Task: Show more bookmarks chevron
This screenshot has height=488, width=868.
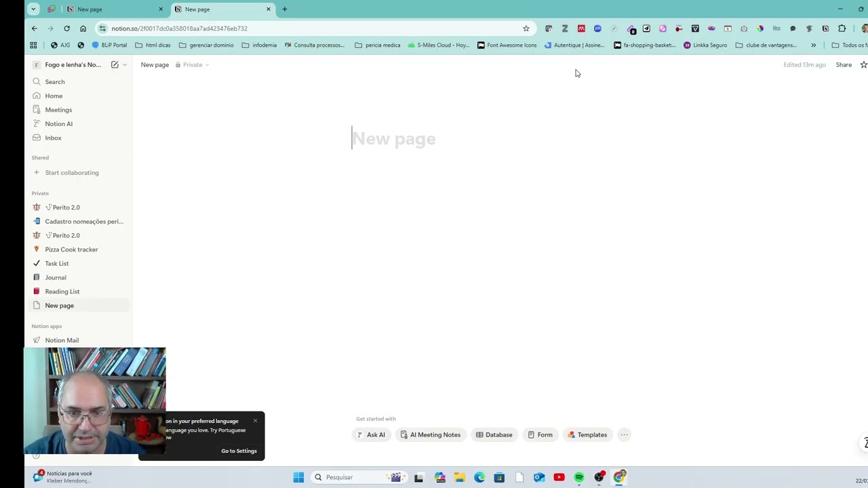Action: [813, 45]
